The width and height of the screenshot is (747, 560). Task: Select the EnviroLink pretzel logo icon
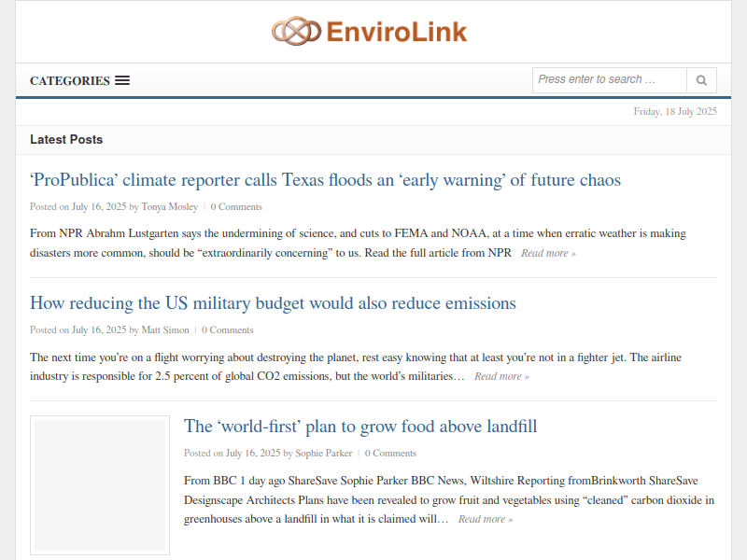[x=296, y=30]
